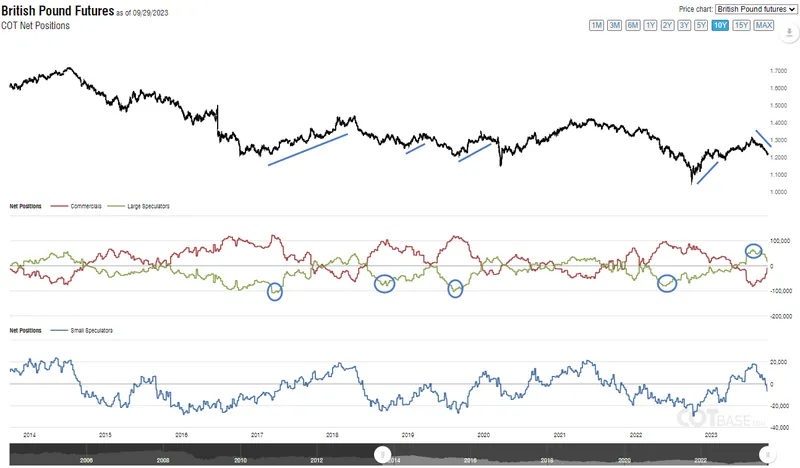Click the COTBASE watermark logo
The width and height of the screenshot is (800, 468).
[x=721, y=418]
